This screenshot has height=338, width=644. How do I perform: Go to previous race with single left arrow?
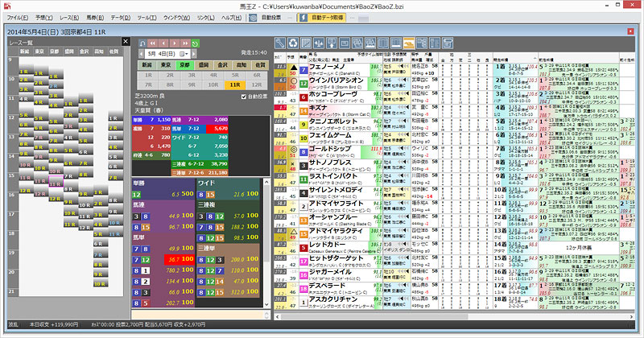coord(163,43)
